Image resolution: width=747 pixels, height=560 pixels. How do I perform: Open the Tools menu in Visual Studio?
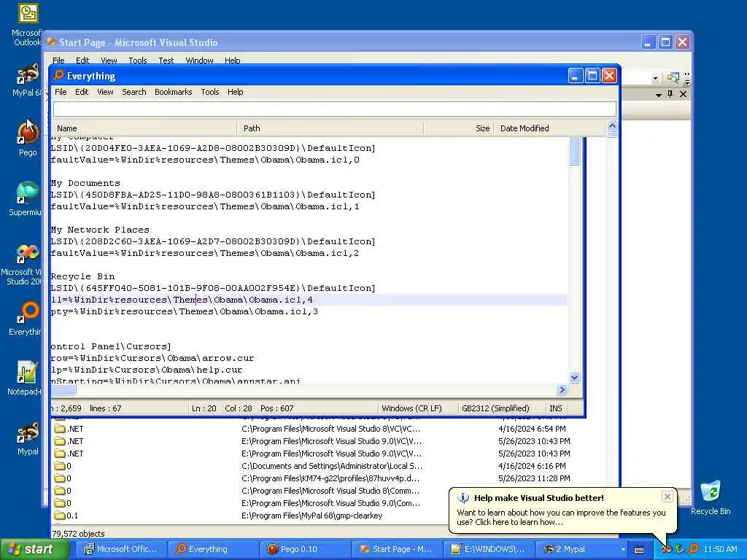138,61
